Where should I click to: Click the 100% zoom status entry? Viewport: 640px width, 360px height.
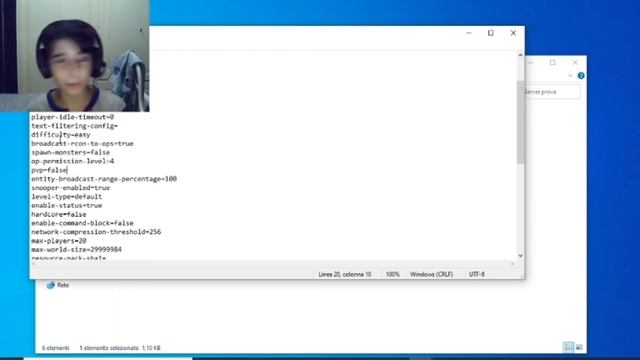[393, 274]
